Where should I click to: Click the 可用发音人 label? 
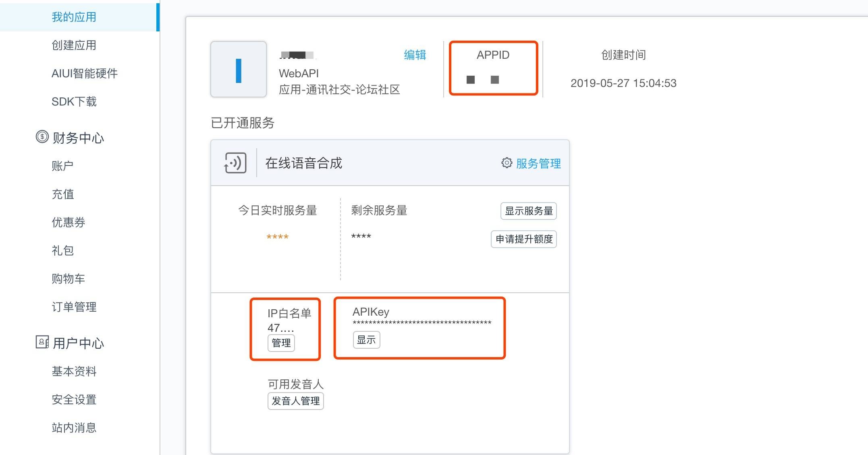point(296,384)
